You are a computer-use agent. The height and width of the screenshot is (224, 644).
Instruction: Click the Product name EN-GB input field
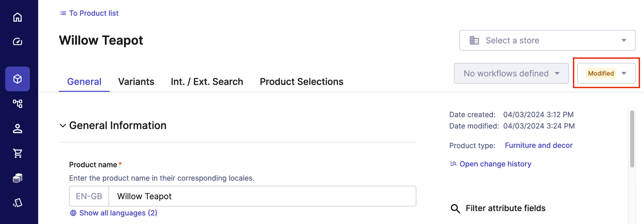tap(262, 196)
